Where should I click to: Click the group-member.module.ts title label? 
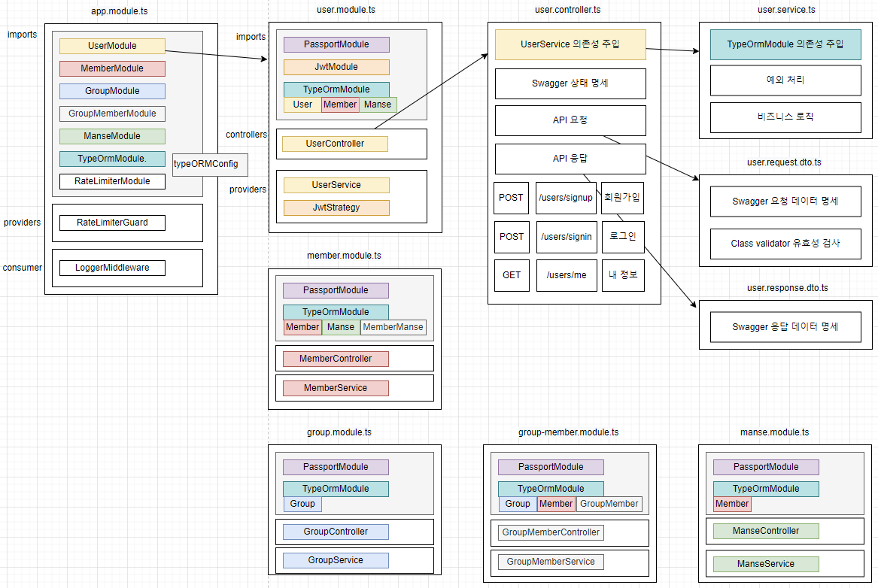[x=568, y=432]
